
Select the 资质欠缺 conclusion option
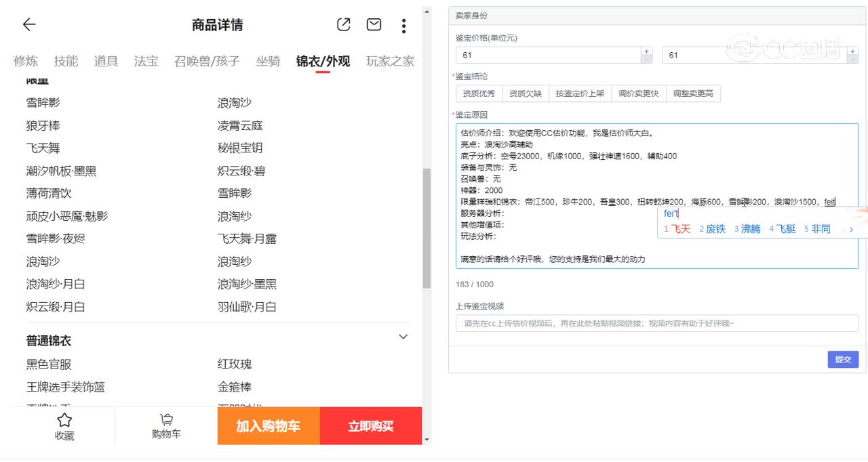click(528, 93)
